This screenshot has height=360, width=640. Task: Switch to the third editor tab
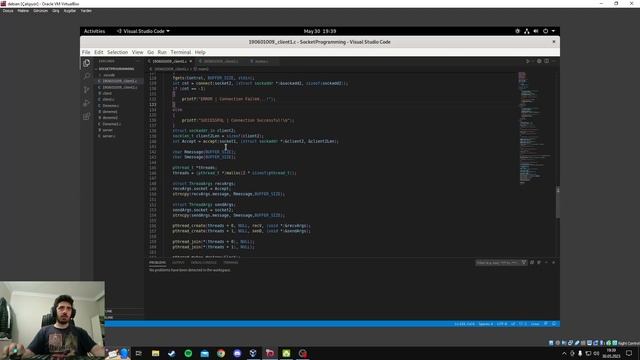point(262,61)
